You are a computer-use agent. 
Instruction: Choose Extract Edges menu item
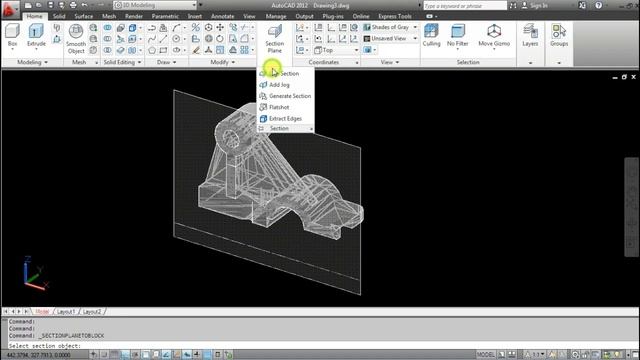click(x=285, y=118)
